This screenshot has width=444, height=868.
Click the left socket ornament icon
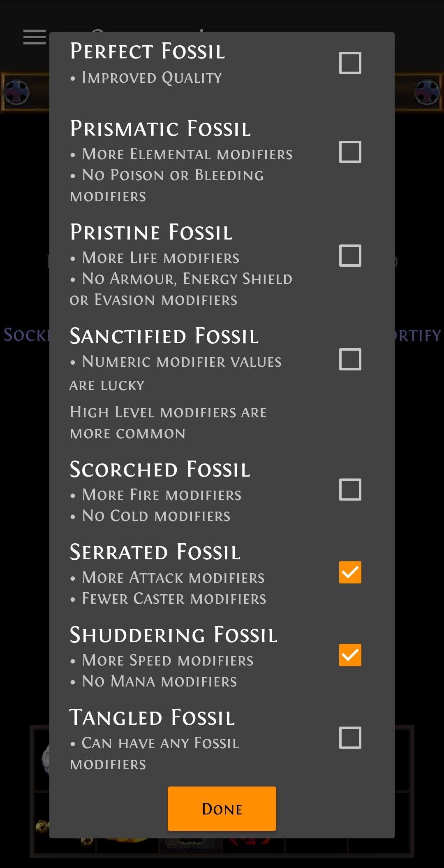point(17,92)
